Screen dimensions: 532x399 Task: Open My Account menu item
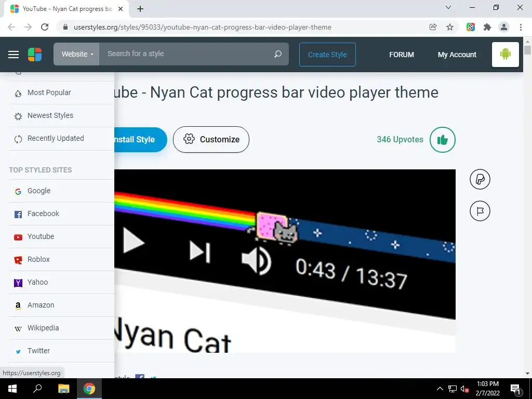point(457,55)
